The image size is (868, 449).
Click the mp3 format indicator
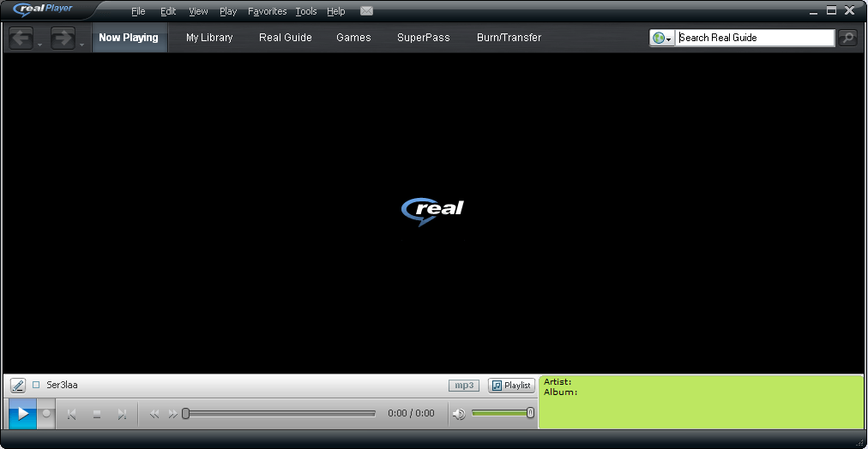(464, 386)
